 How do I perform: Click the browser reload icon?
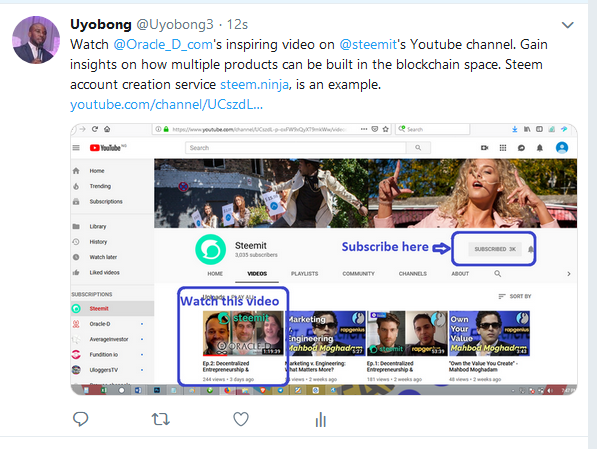pyautogui.click(x=95, y=129)
